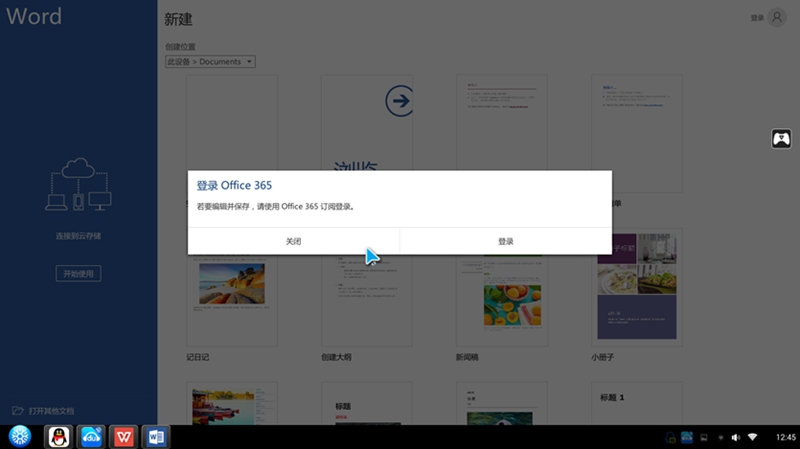Launch QQ penguin from the taskbar

59,437
